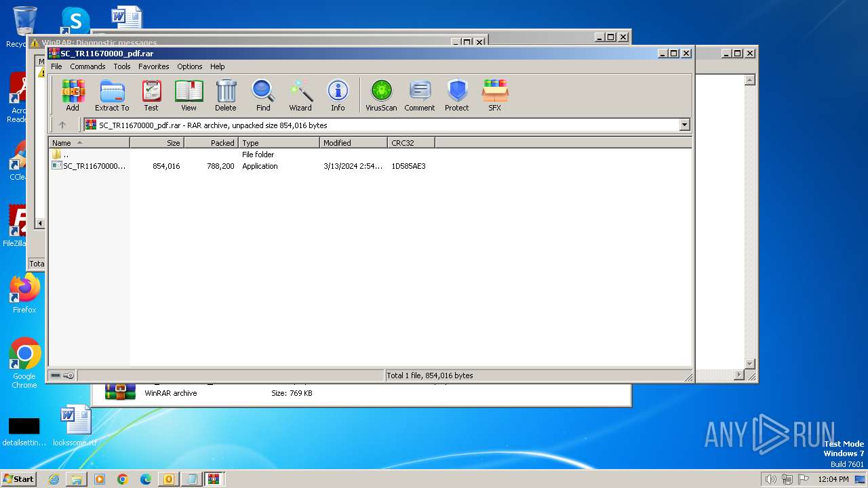The width and height of the screenshot is (868, 488).
Task: Click status text 'Total 1 file, 854,016 bytes'
Action: coord(429,375)
